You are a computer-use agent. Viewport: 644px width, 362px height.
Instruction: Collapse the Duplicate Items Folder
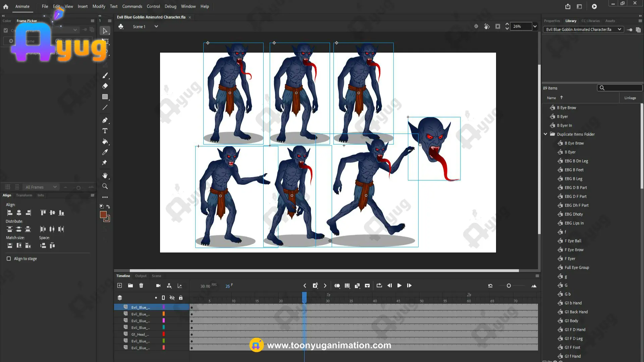(545, 134)
